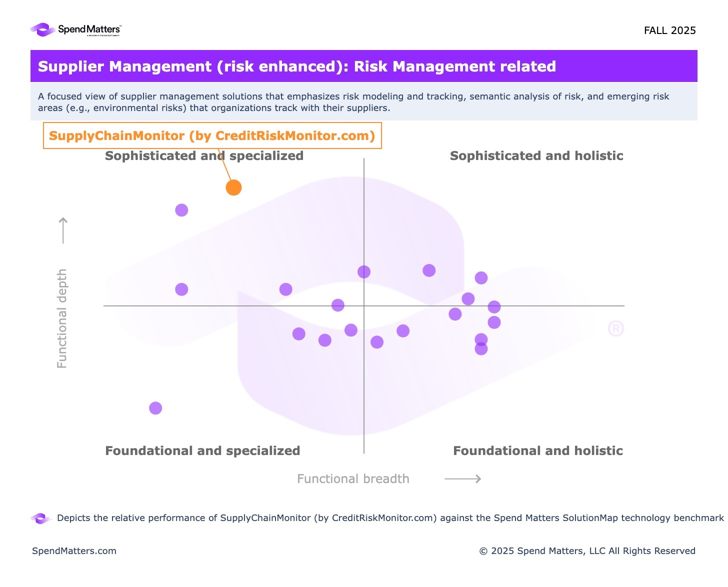
Task: Click the 'Functional depth' axis label
Action: pos(62,318)
